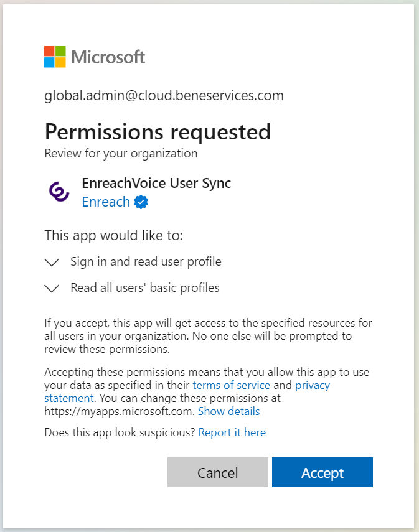Click the Sign in and read user profile text
This screenshot has height=532, width=419.
[146, 262]
